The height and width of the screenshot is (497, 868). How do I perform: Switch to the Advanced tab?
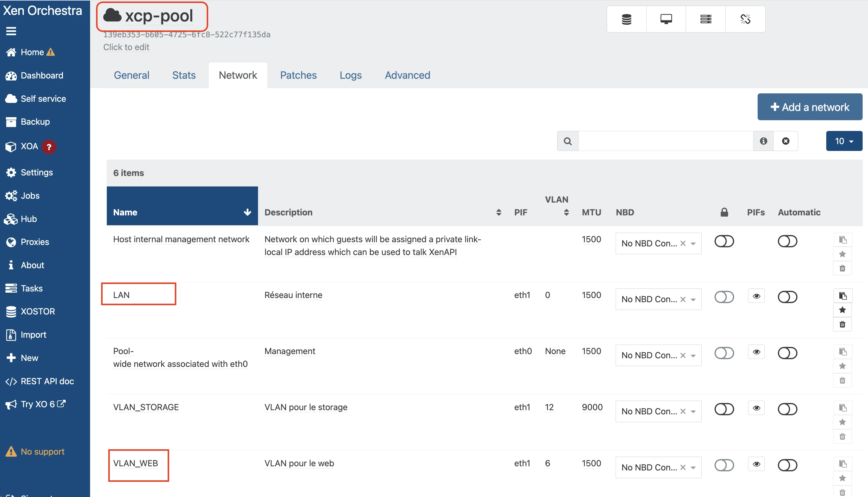tap(407, 75)
